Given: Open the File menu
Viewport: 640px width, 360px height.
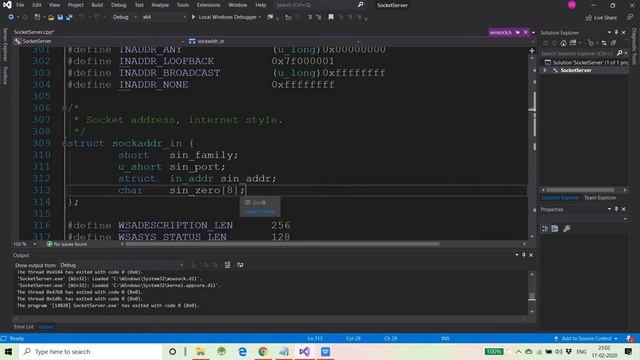Looking at the screenshot, I should [x=20, y=5].
